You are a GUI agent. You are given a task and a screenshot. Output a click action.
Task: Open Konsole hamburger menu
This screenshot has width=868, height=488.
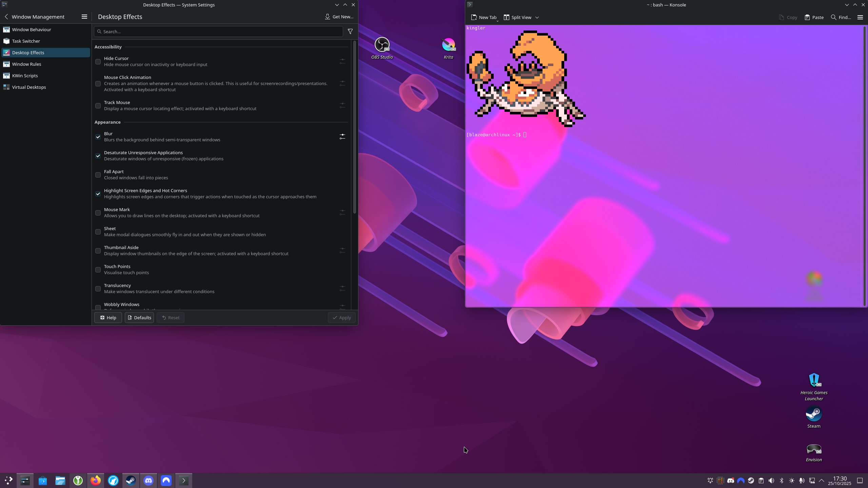(x=860, y=17)
